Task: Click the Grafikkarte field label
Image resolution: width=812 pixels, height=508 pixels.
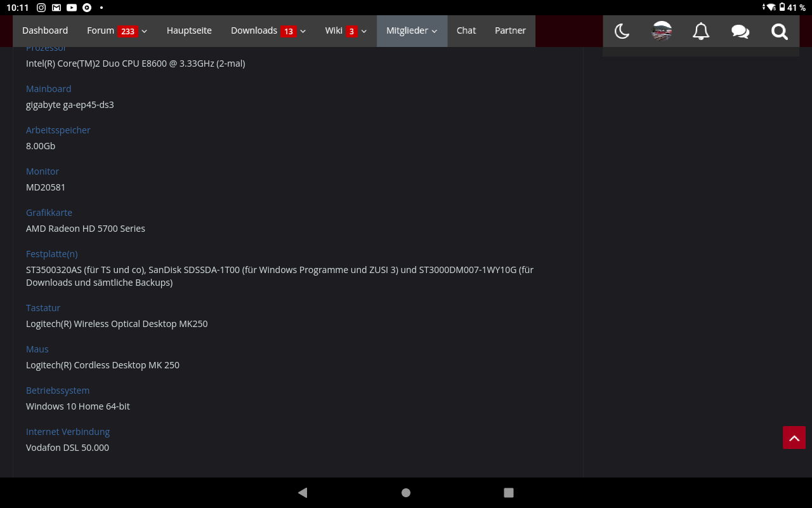Action: pos(49,213)
